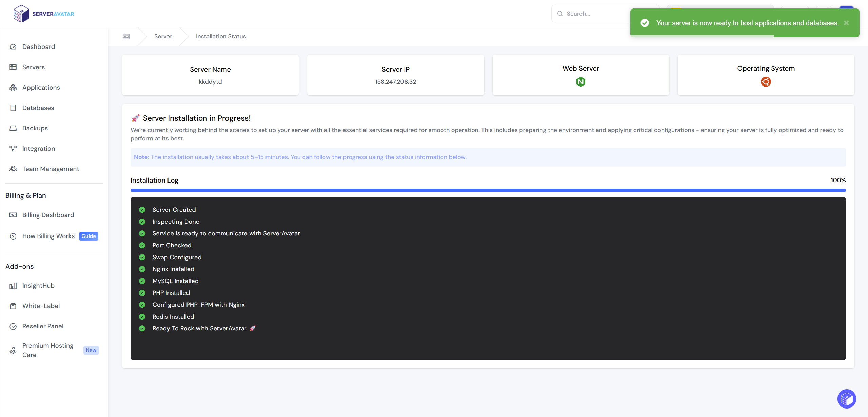Click the ServerAvatar logo
Screen dimensions: 868x417
click(x=43, y=14)
